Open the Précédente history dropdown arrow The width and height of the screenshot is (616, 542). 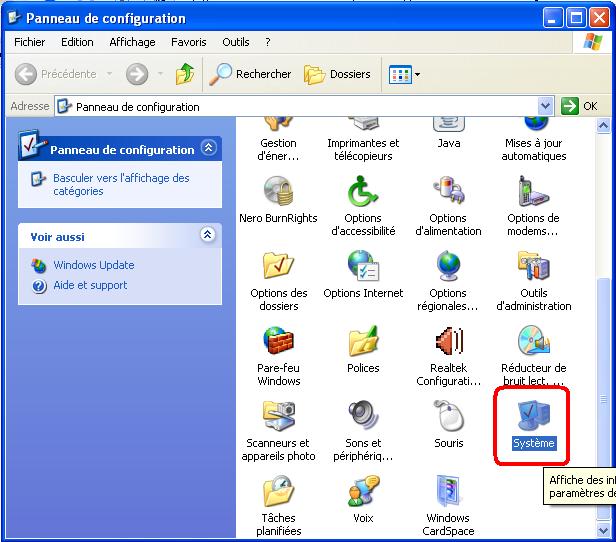coord(110,74)
